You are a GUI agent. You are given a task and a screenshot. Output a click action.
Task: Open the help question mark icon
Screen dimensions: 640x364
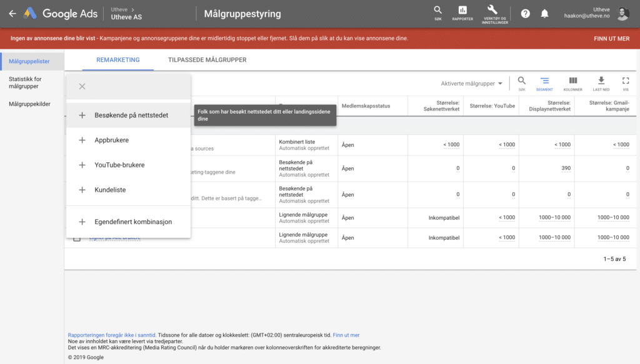pyautogui.click(x=525, y=14)
